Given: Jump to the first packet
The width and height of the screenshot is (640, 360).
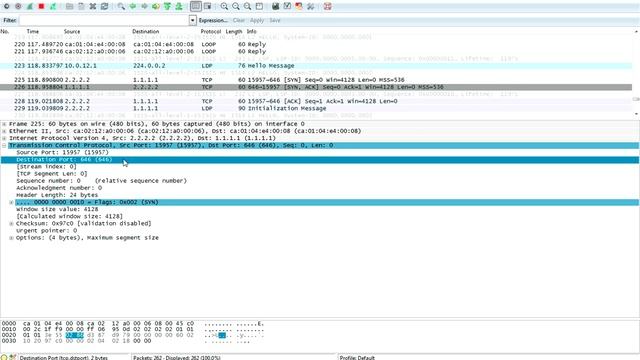Looking at the screenshot, I should (167, 7).
